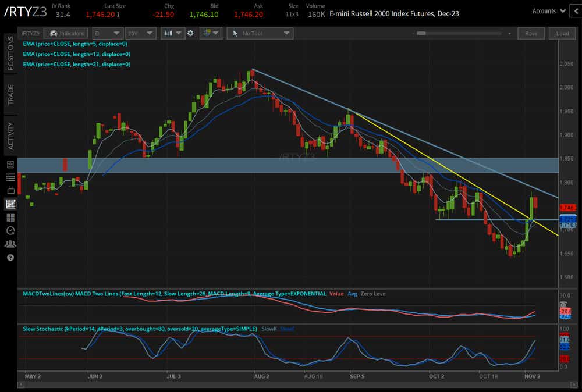Click the list view icon in sidebar
582x392 pixels.
coord(10,177)
